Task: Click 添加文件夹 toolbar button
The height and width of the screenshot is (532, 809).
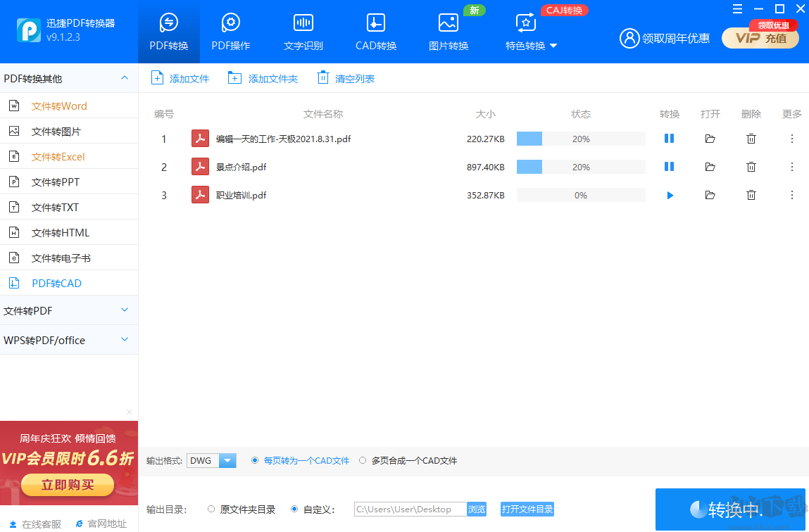Action: pyautogui.click(x=263, y=78)
